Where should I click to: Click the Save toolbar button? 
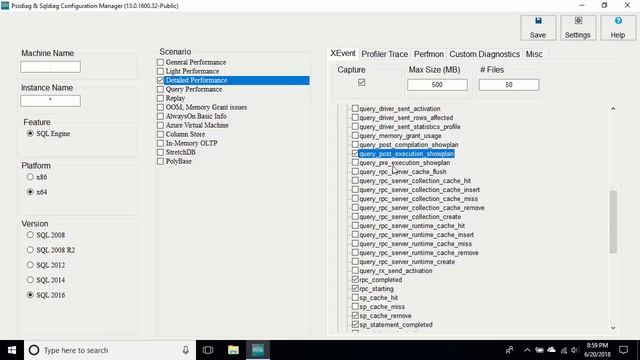[538, 28]
